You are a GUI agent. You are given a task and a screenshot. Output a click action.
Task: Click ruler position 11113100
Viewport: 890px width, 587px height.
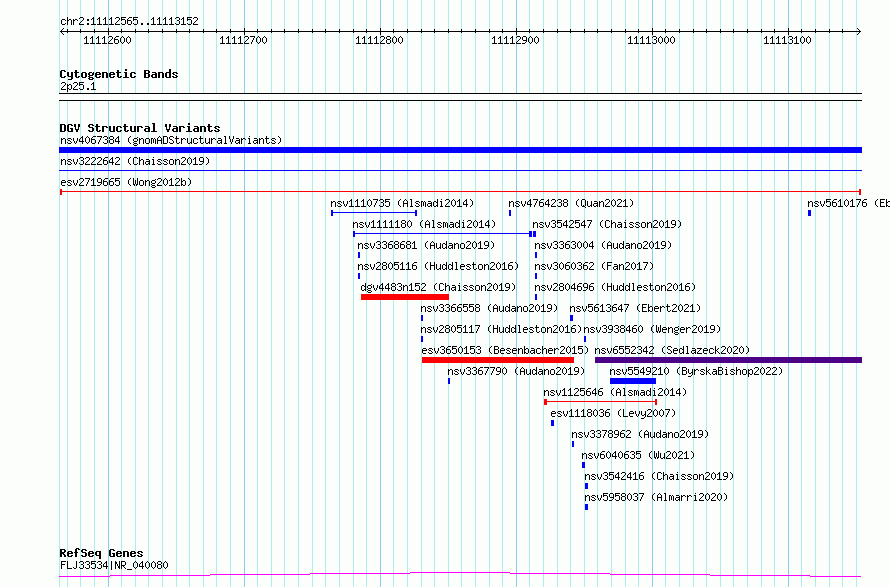(x=787, y=40)
